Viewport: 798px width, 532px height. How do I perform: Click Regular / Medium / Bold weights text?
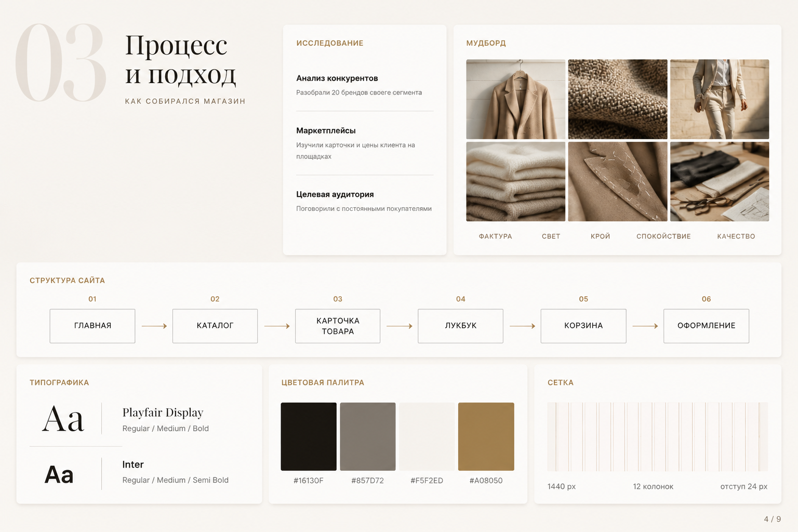[x=165, y=429]
